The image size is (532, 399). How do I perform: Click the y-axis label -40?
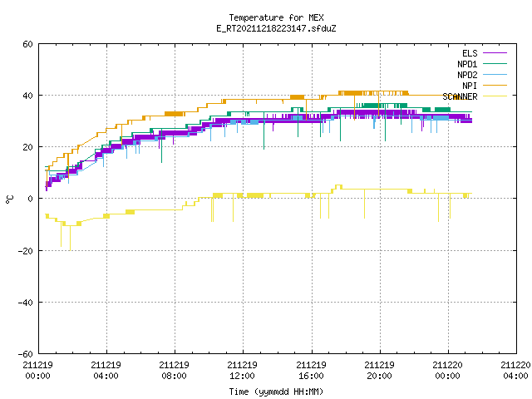[x=26, y=303]
